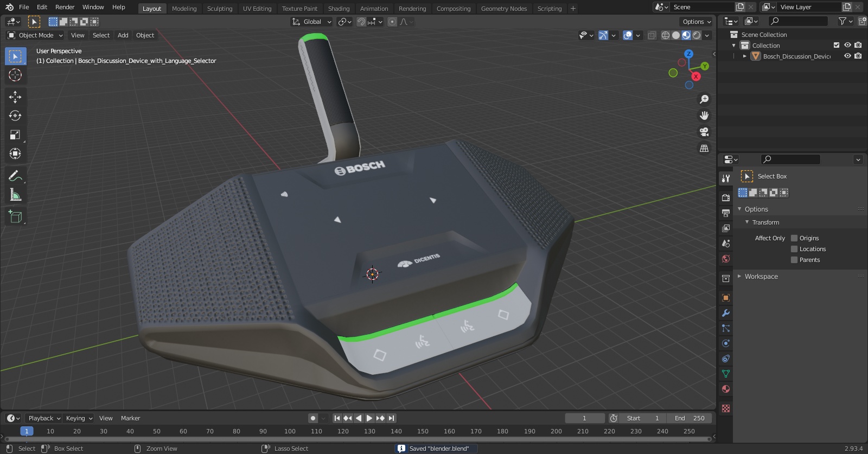Image resolution: width=868 pixels, height=454 pixels.
Task: Click the outliner search field
Action: pyautogui.click(x=799, y=21)
